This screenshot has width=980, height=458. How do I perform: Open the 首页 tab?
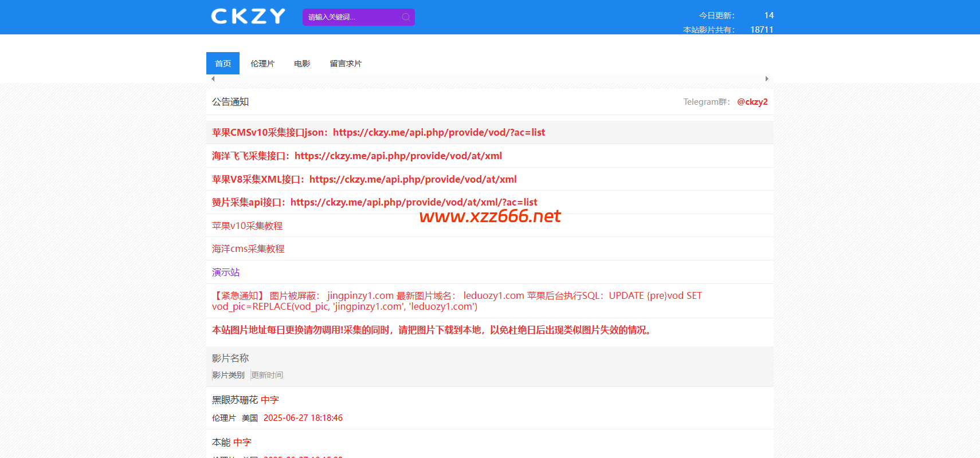223,64
